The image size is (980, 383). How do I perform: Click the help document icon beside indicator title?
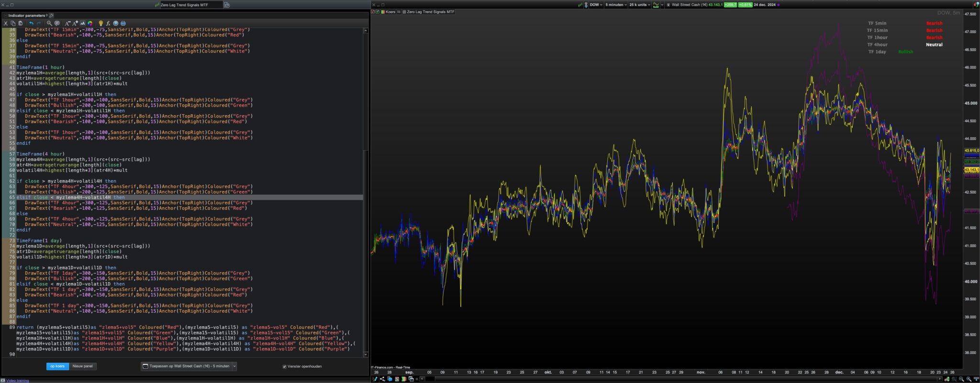click(227, 5)
